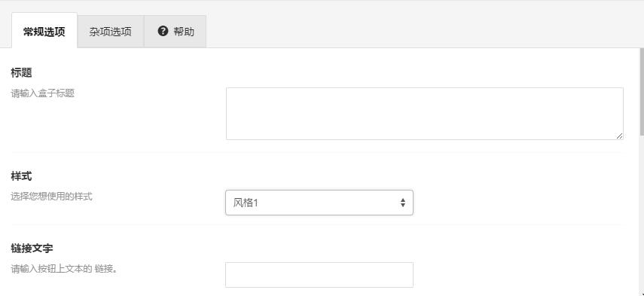Click the scrollbar track below the thumb
This screenshot has width=644, height=296.
[x=642, y=212]
